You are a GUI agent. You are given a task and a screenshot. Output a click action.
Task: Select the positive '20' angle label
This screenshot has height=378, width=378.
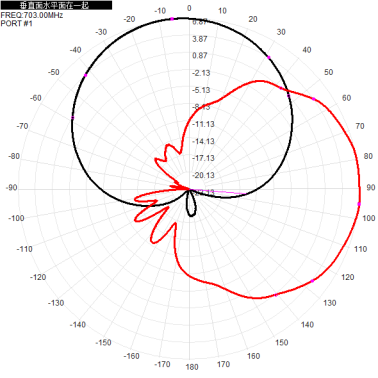tap(253, 19)
